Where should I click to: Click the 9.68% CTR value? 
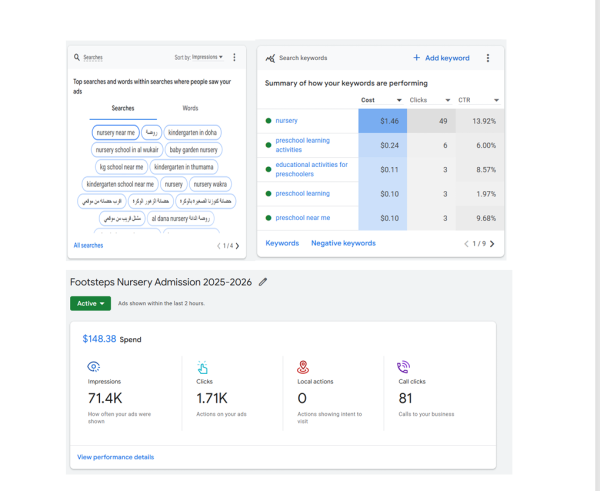click(x=486, y=218)
